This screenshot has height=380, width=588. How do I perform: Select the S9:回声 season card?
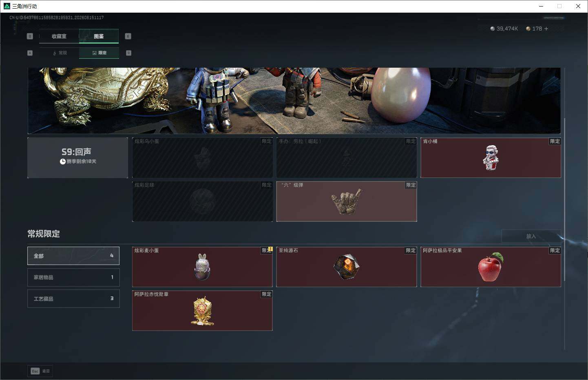click(77, 157)
